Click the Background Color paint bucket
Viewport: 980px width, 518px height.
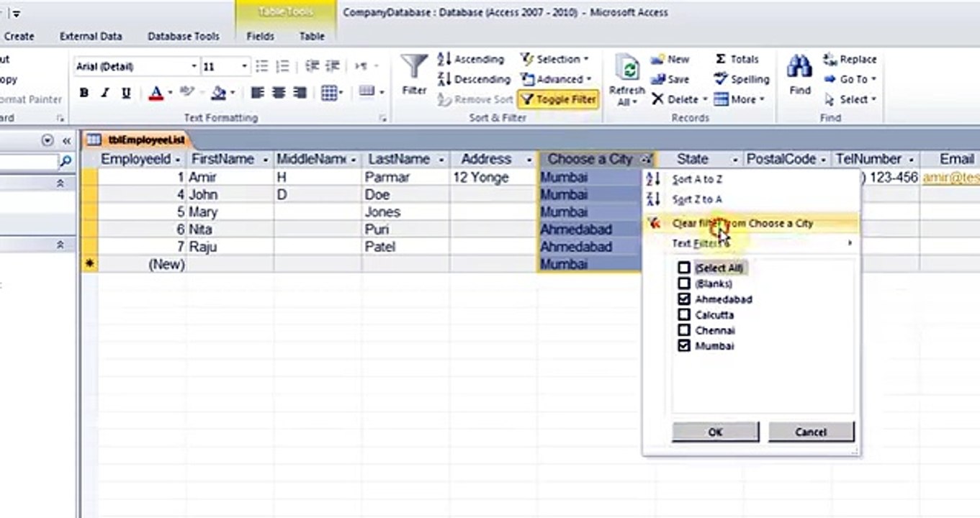click(x=218, y=93)
